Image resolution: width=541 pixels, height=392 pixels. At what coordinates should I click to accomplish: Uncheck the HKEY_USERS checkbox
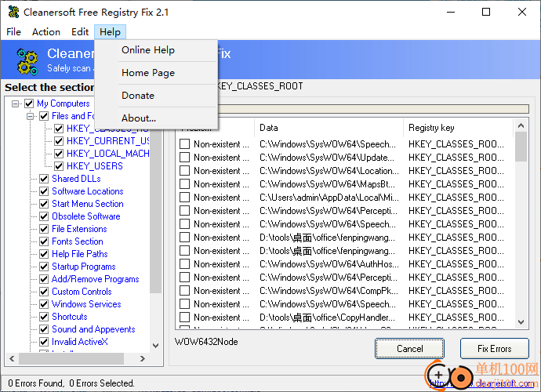point(59,166)
